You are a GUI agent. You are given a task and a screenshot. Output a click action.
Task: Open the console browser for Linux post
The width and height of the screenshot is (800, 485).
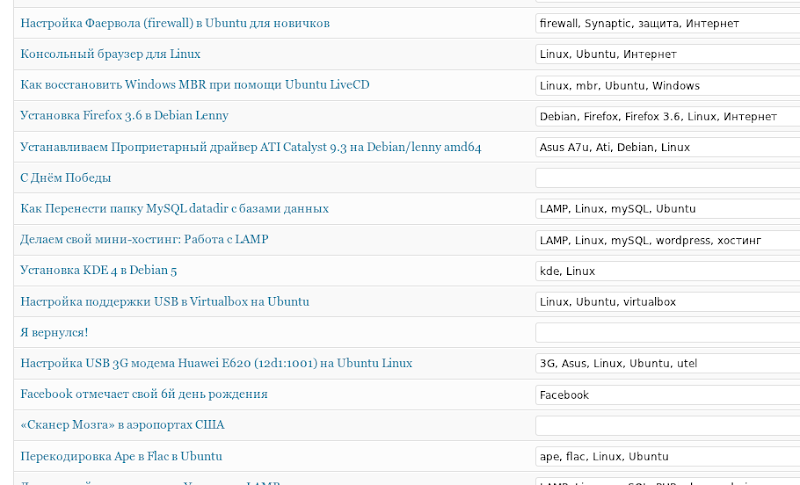pyautogui.click(x=110, y=54)
